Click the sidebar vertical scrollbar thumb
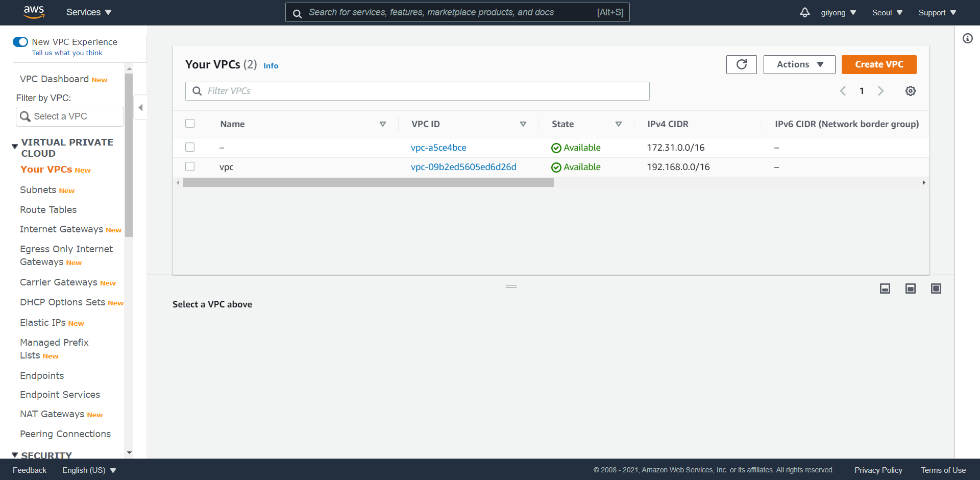Viewport: 980px width, 480px height. point(129,155)
